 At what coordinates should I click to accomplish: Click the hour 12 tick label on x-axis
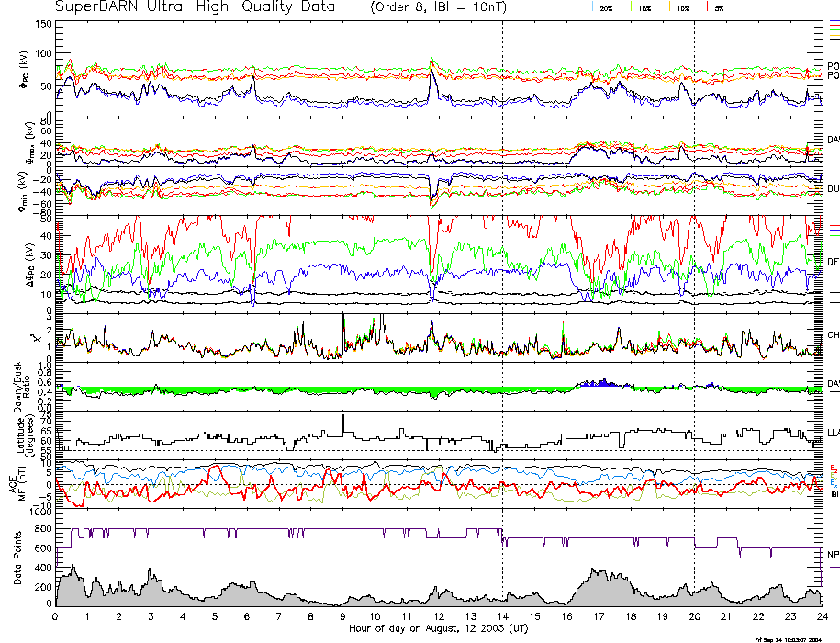coord(439,618)
